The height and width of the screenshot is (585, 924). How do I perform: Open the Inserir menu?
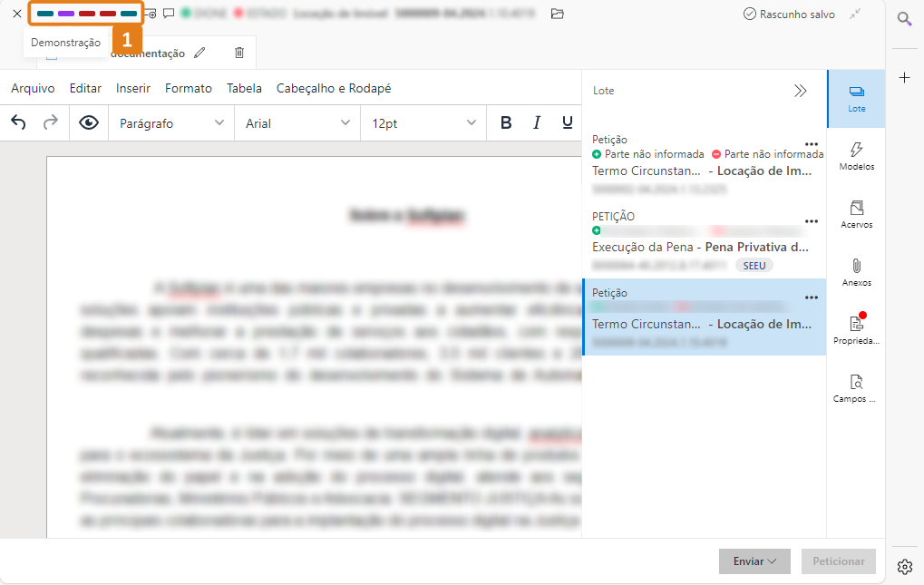click(133, 88)
